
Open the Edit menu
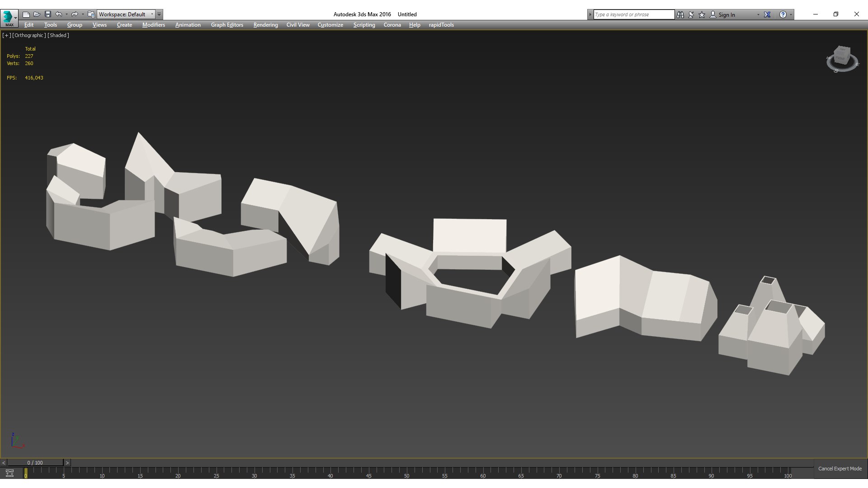click(29, 25)
